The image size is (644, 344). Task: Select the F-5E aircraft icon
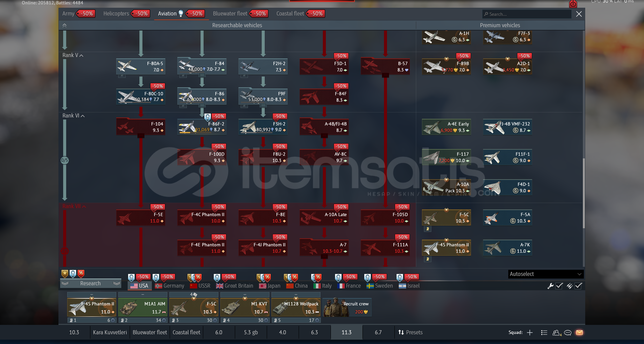[140, 217]
